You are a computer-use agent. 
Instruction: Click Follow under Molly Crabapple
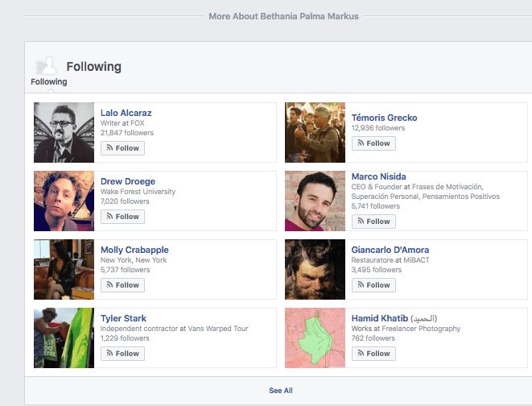coord(122,285)
